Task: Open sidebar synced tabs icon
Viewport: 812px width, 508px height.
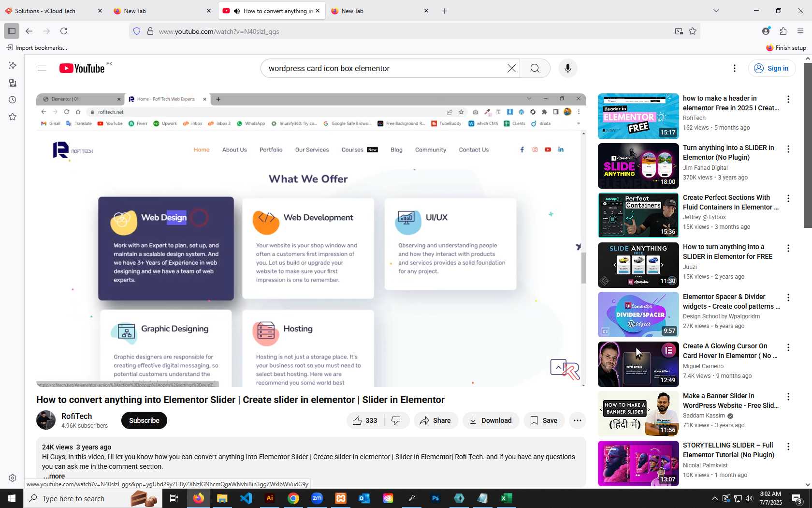Action: point(13,83)
